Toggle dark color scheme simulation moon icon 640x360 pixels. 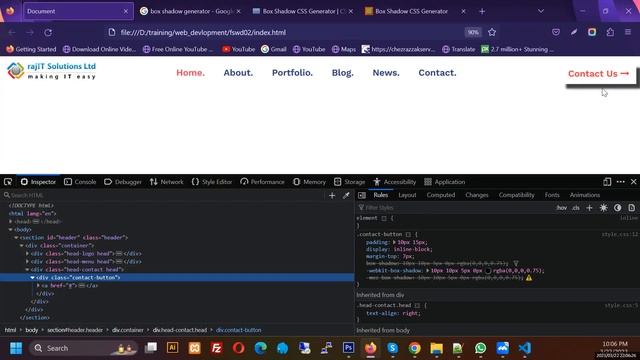coord(617,208)
